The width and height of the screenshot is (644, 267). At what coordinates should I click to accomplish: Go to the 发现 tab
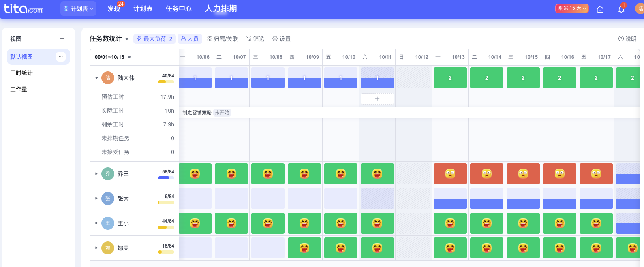pyautogui.click(x=114, y=9)
